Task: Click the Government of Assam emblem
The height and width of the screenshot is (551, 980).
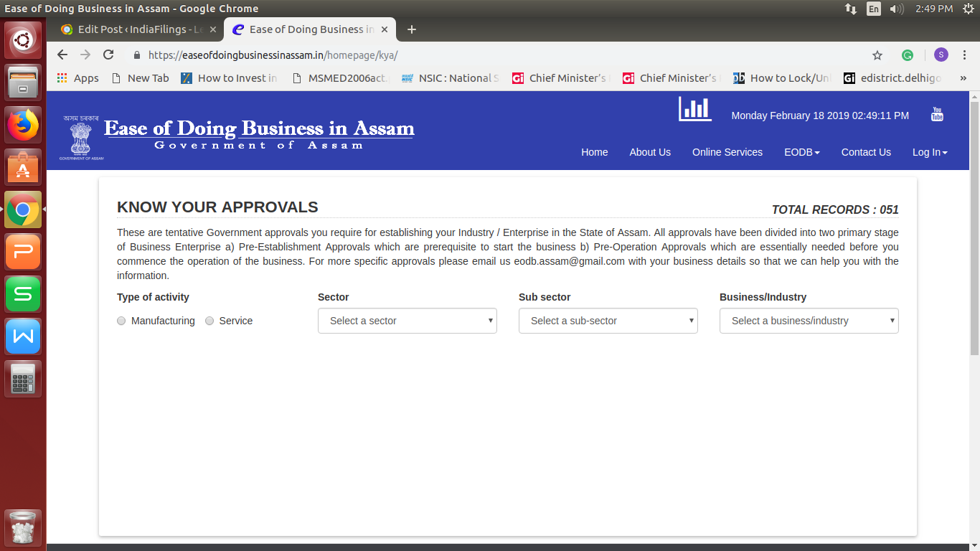Action: pyautogui.click(x=80, y=136)
